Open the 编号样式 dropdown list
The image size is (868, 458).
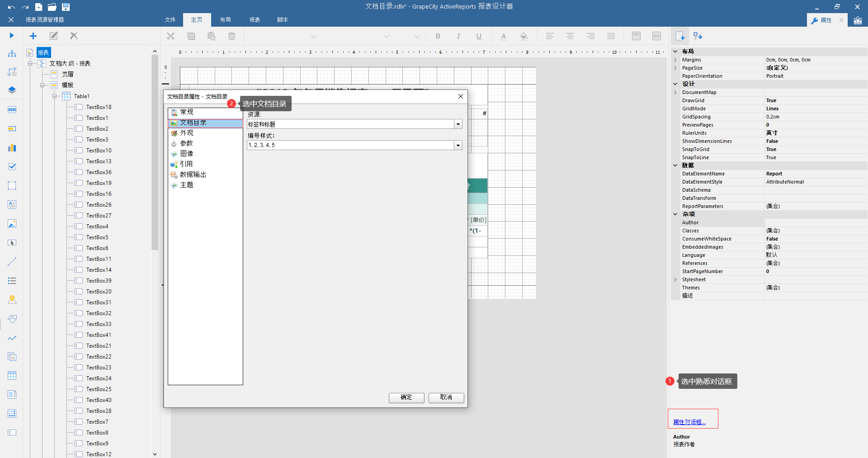coord(458,145)
